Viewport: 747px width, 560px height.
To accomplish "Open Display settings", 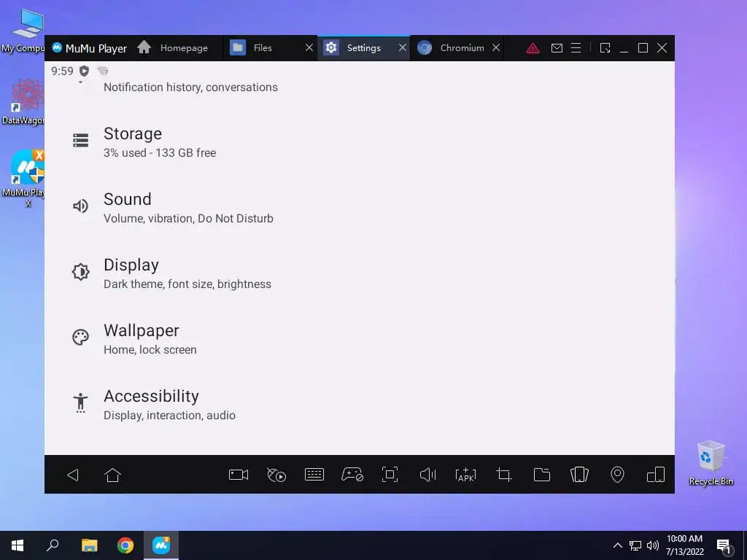I will click(360, 273).
